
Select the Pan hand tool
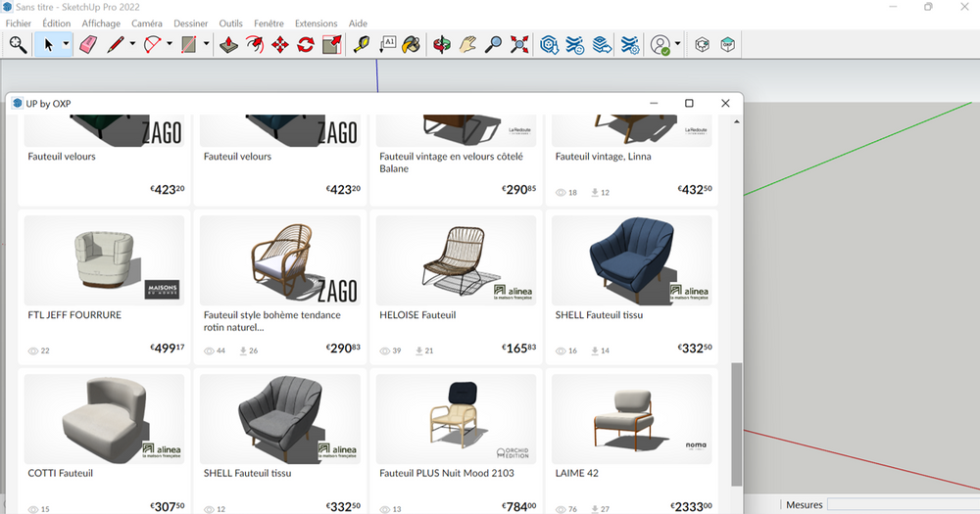point(467,45)
